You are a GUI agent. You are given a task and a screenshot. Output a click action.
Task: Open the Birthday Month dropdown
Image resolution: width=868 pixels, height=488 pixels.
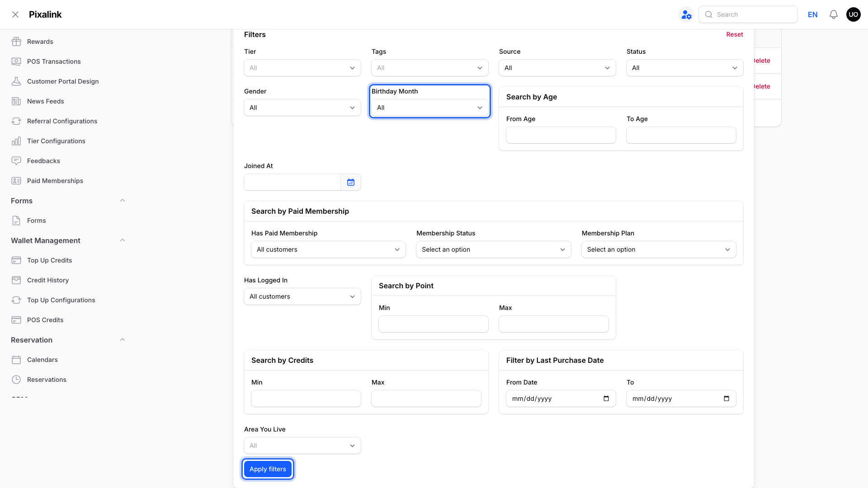[430, 108]
